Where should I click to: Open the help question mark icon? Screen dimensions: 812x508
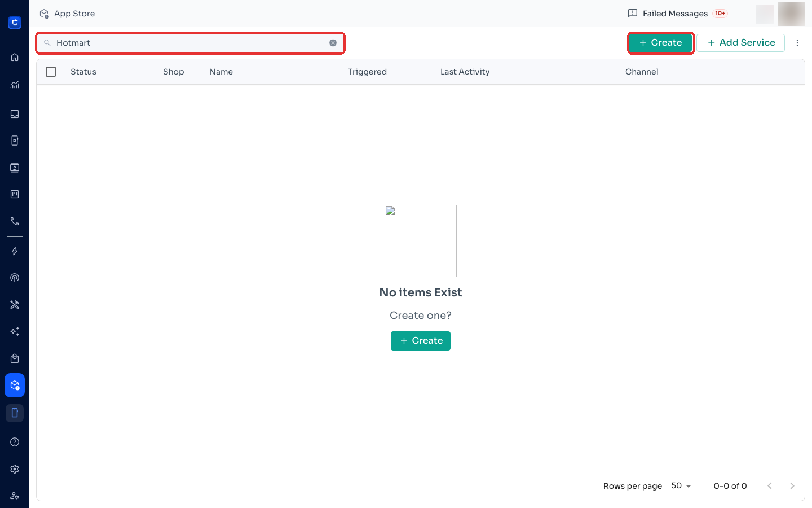pos(15,442)
